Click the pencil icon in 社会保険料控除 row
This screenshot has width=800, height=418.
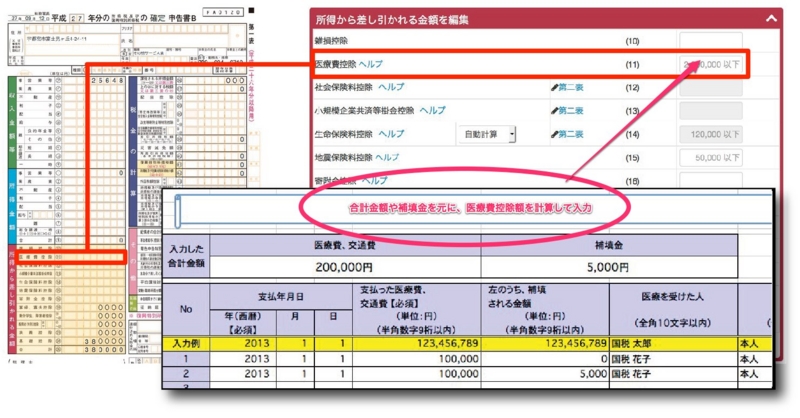554,87
